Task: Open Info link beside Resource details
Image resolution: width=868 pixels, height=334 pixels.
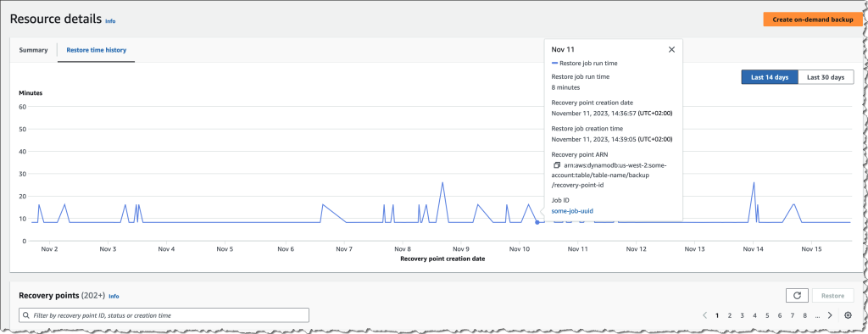Action: [x=110, y=20]
